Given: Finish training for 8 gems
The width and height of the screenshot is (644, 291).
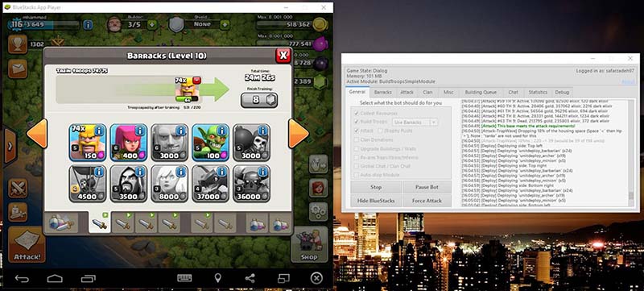Looking at the screenshot, I should point(259,100).
